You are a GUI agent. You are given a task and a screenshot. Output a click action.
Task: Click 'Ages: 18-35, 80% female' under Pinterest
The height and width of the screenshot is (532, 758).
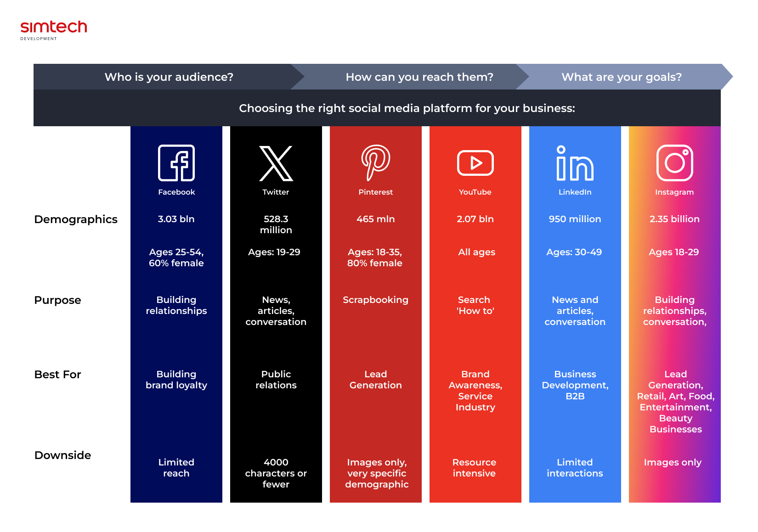[375, 258]
